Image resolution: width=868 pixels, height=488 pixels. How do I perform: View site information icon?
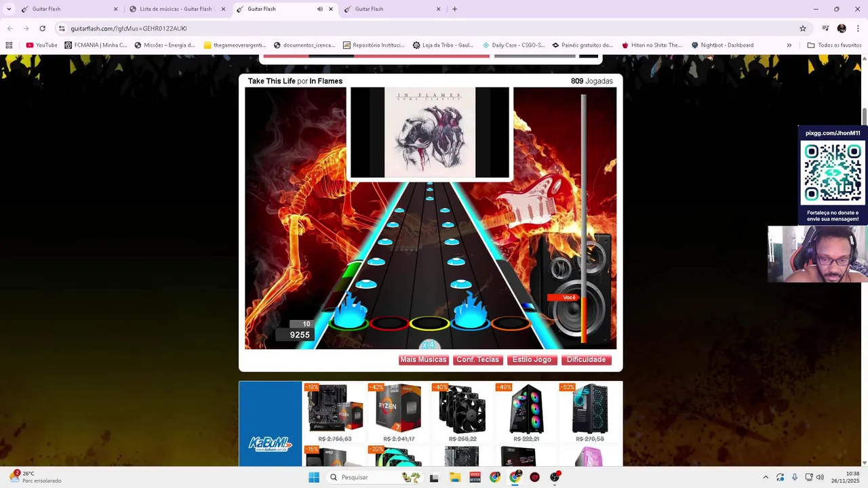pos(62,28)
